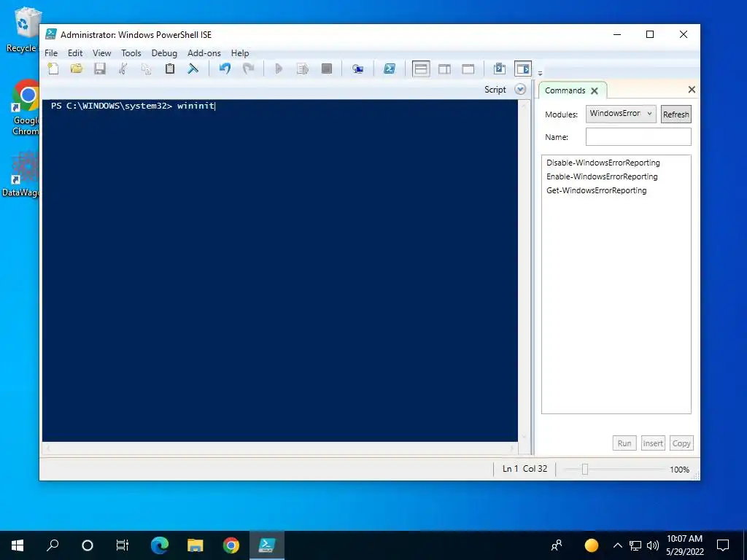Show Command Window toolbar icon
Screen dimensions: 747x560
coord(499,69)
